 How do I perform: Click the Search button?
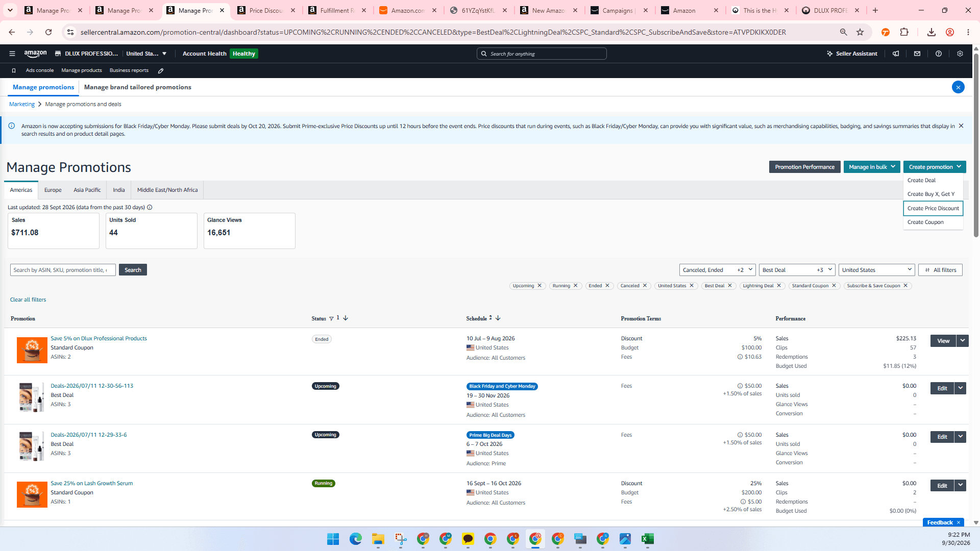(x=133, y=270)
